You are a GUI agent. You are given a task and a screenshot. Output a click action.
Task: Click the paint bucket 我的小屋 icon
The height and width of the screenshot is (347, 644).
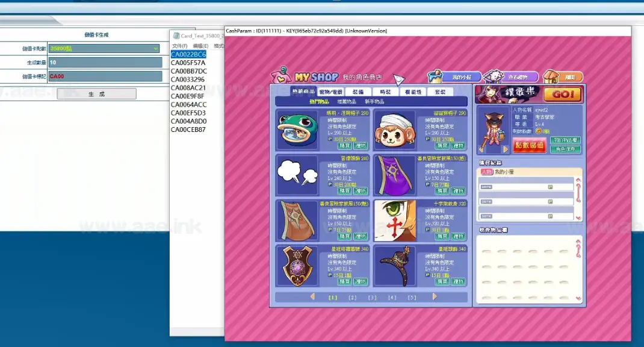[438, 77]
